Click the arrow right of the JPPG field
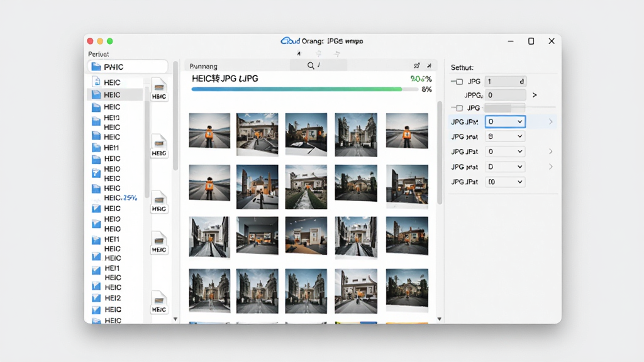644x362 pixels. 535,95
